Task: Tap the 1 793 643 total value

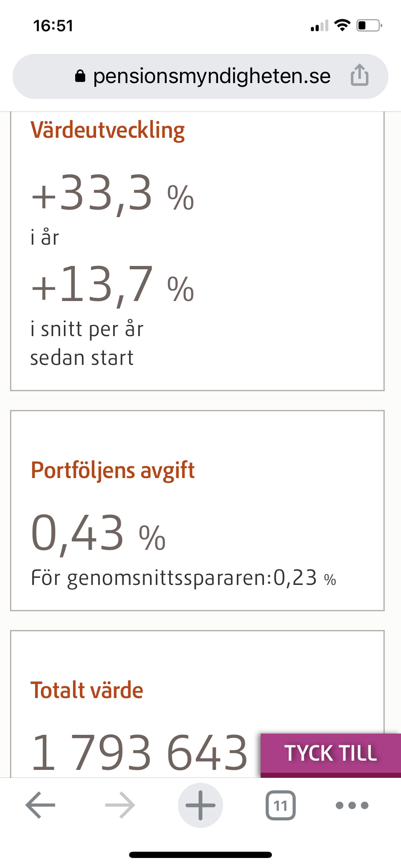Action: (140, 753)
